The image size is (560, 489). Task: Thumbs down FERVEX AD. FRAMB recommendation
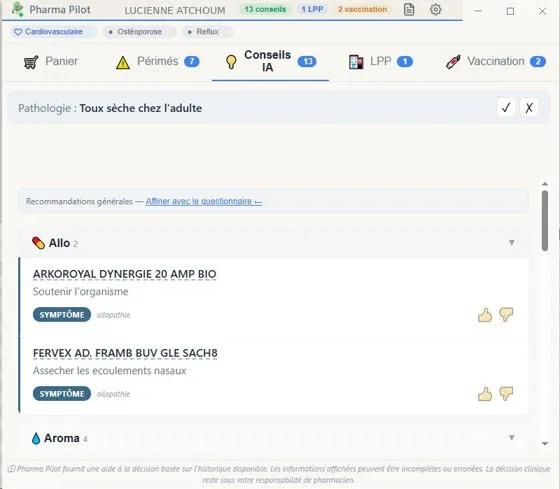(x=506, y=394)
